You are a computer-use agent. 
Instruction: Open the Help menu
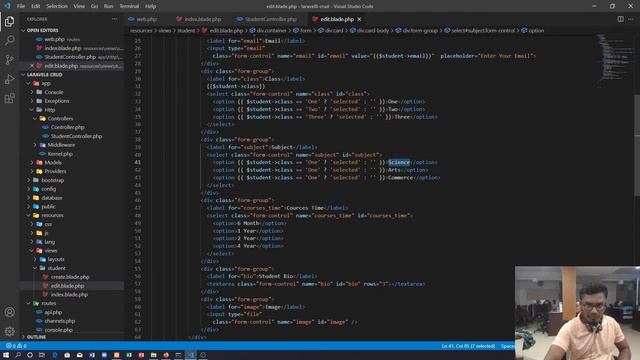[x=150, y=6]
